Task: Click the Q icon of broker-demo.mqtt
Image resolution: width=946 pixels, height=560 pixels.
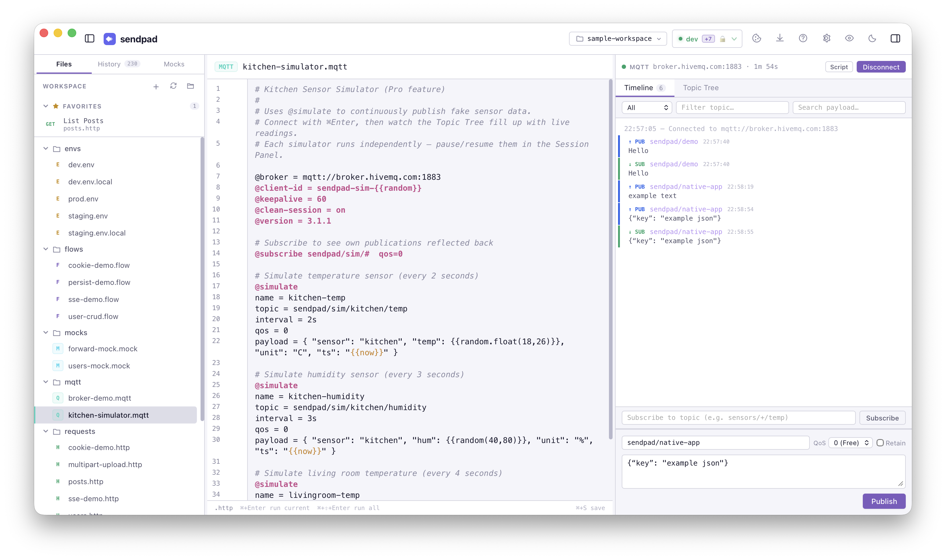Action: 58,398
